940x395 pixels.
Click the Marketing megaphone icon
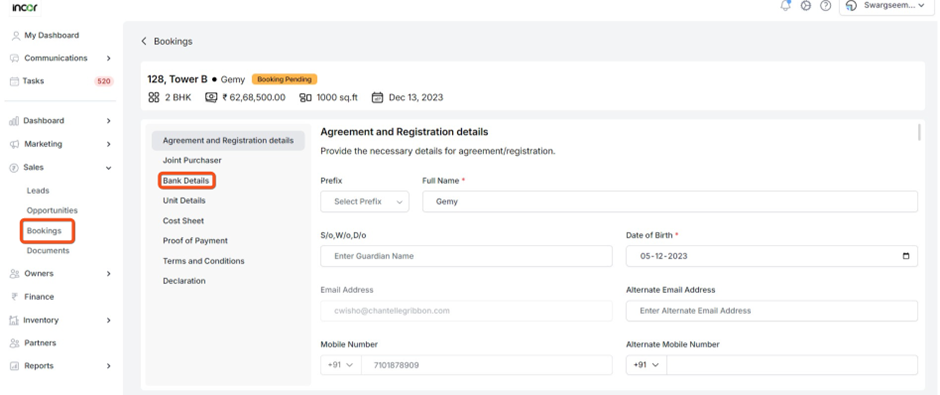pyautogui.click(x=15, y=144)
